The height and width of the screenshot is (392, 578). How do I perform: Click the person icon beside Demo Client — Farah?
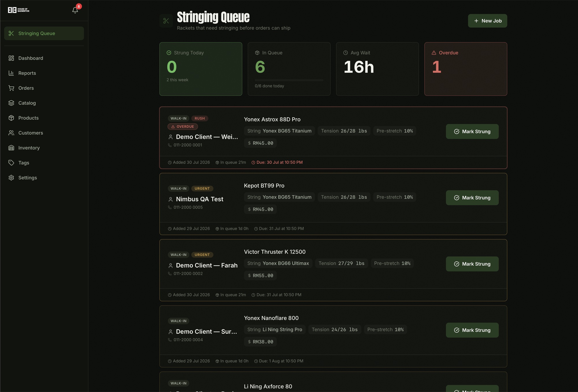tap(171, 265)
